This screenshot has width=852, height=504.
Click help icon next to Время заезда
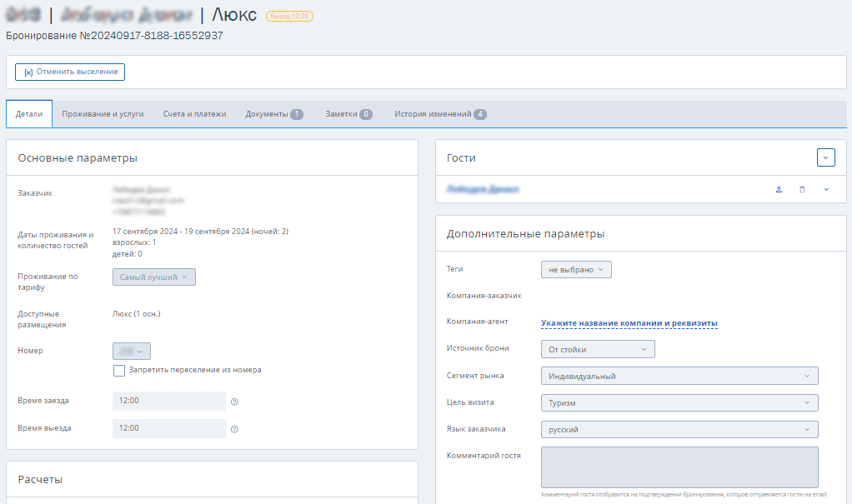pos(235,402)
